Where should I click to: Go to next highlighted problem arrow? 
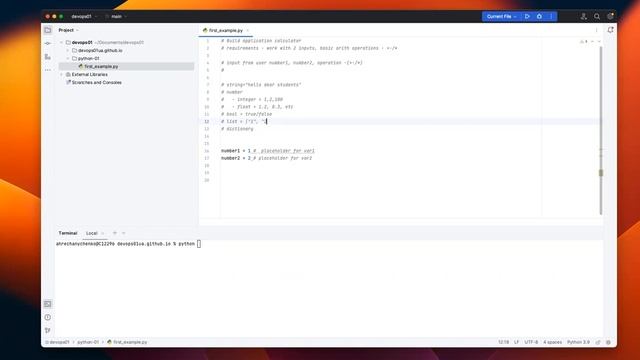click(x=599, y=42)
